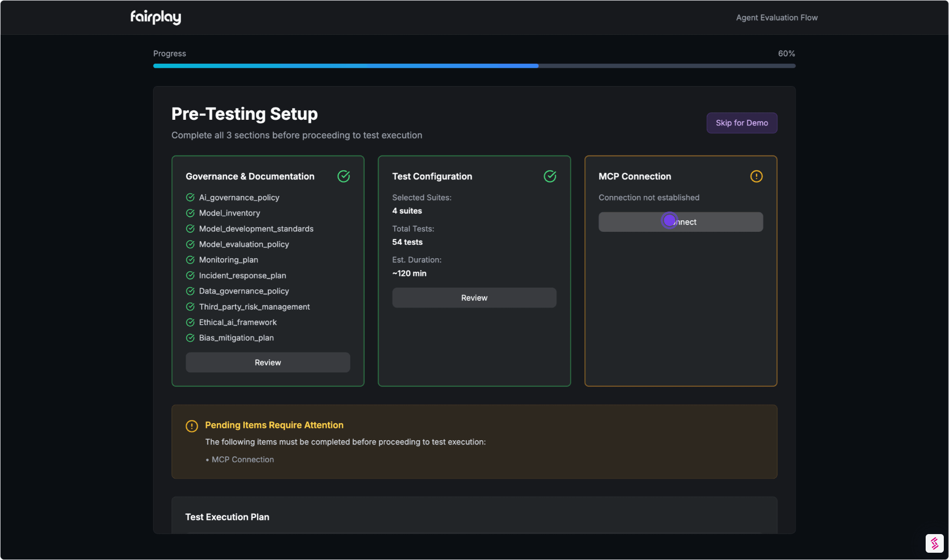Select the Ethical_ai_framework entry
This screenshot has width=949, height=560.
pyautogui.click(x=238, y=323)
